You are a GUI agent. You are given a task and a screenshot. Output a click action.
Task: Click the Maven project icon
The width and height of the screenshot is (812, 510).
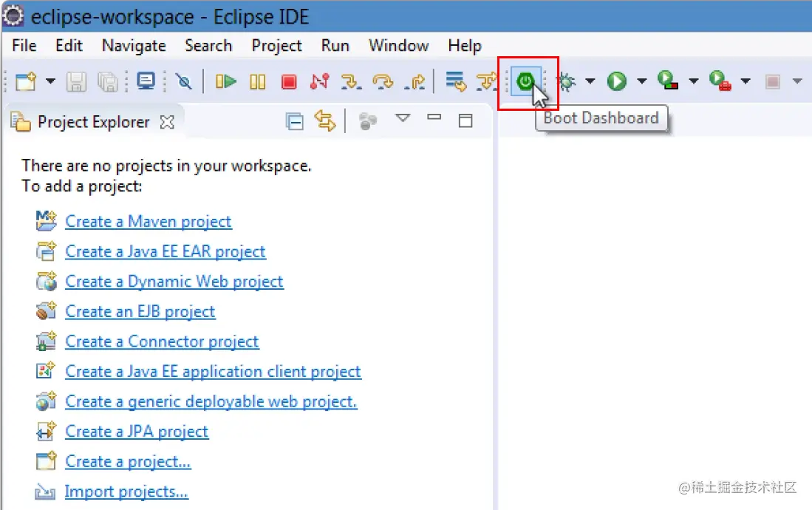tap(46, 220)
